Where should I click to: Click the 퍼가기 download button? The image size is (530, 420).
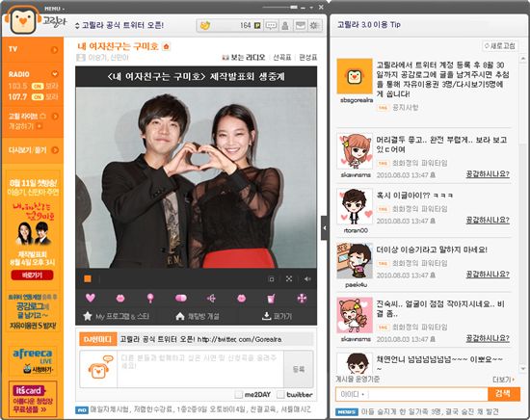(277, 316)
